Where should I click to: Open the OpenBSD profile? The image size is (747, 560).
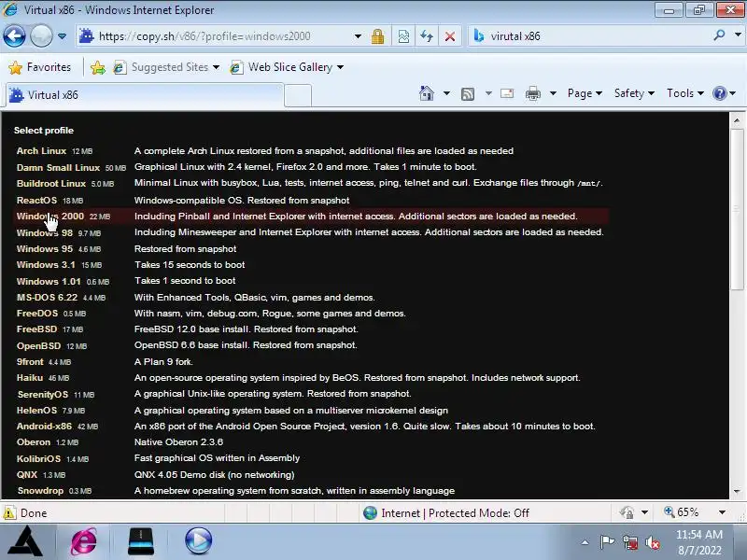tap(38, 345)
